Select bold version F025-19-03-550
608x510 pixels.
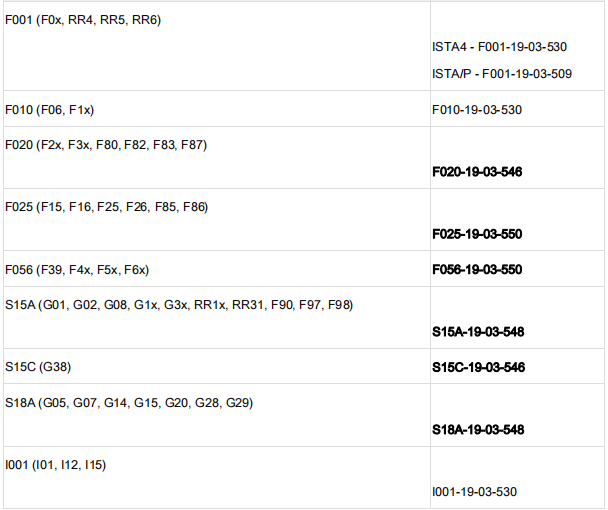click(x=478, y=234)
